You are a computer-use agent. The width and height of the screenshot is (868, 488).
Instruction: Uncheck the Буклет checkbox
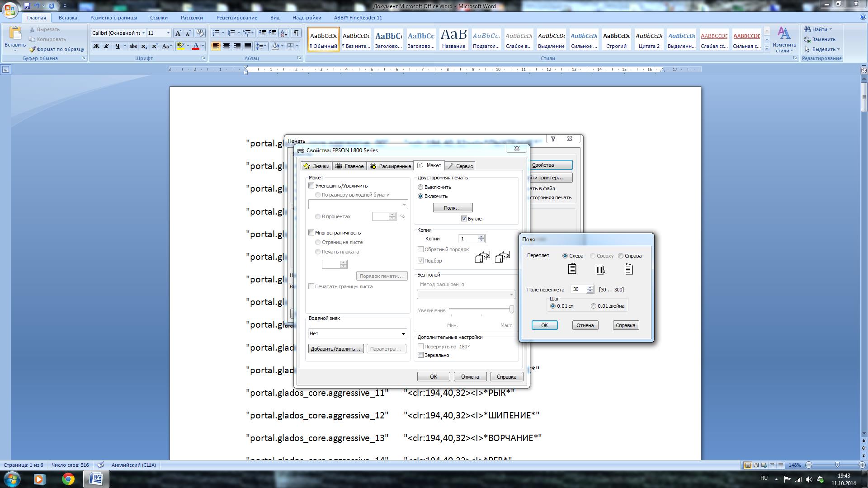(x=464, y=219)
